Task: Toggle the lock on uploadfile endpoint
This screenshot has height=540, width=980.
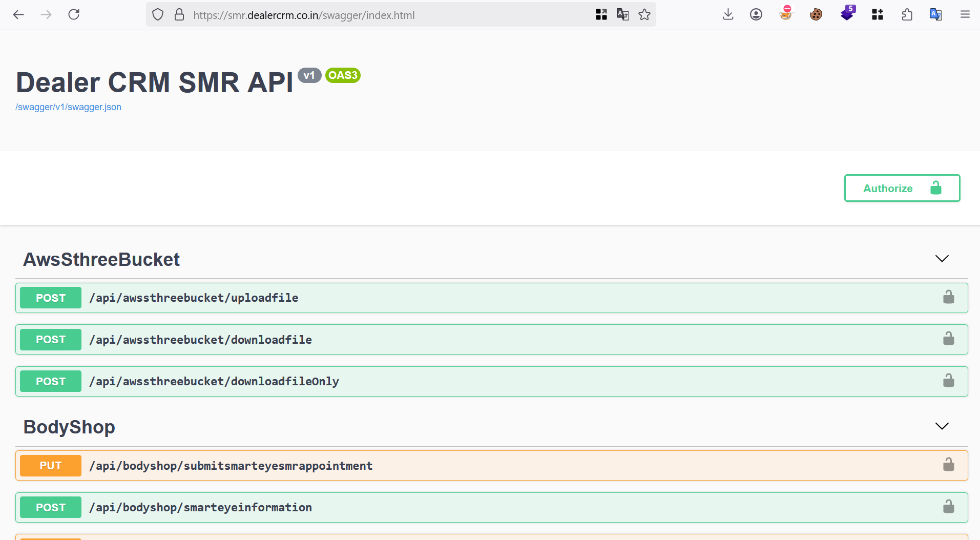Action: 948,298
